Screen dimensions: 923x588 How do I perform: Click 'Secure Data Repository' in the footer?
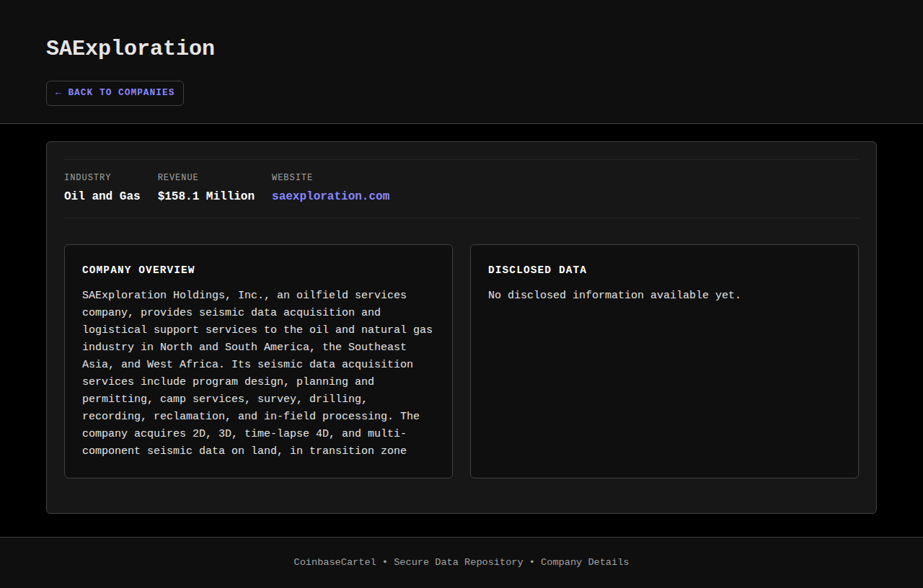click(458, 562)
